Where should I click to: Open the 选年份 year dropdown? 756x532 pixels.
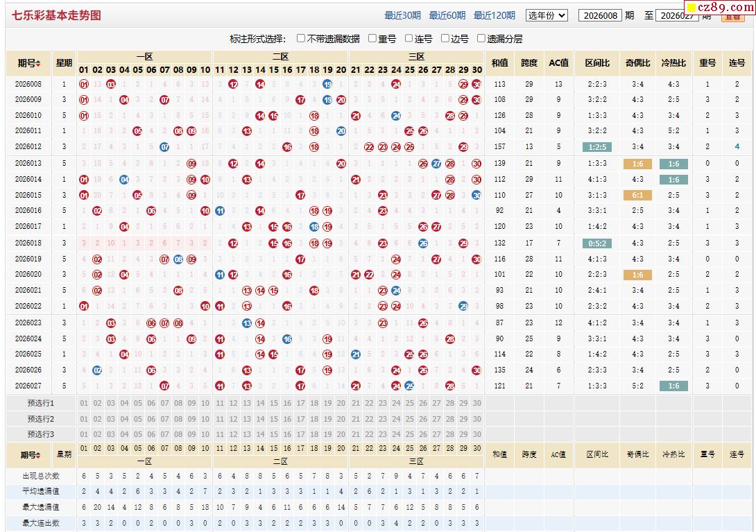point(547,15)
